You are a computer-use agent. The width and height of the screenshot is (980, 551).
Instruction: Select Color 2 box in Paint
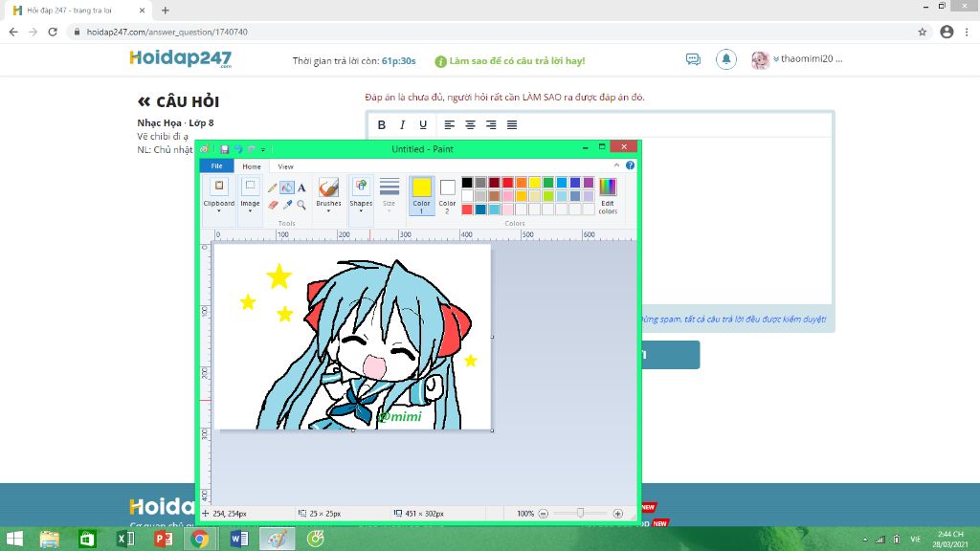pos(447,195)
